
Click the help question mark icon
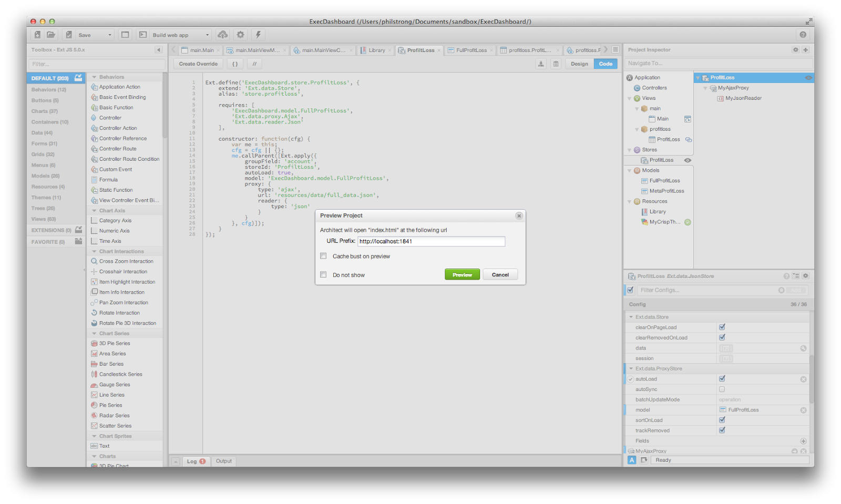pos(803,35)
